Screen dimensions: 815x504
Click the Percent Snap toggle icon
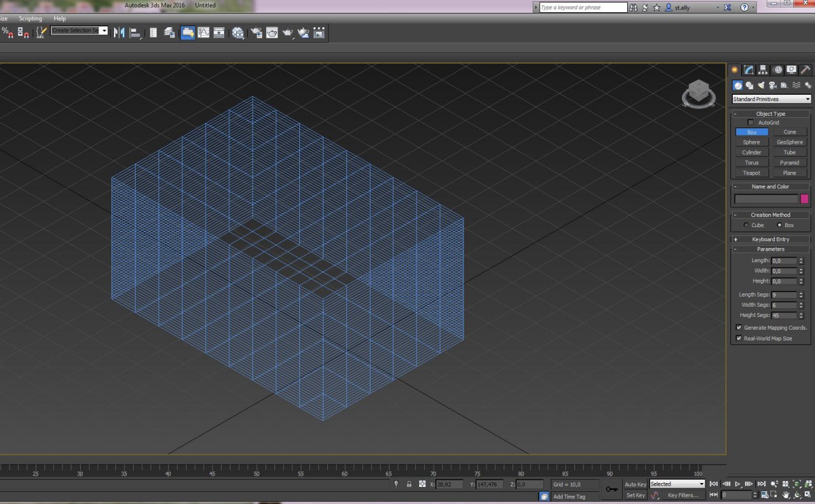click(6, 32)
